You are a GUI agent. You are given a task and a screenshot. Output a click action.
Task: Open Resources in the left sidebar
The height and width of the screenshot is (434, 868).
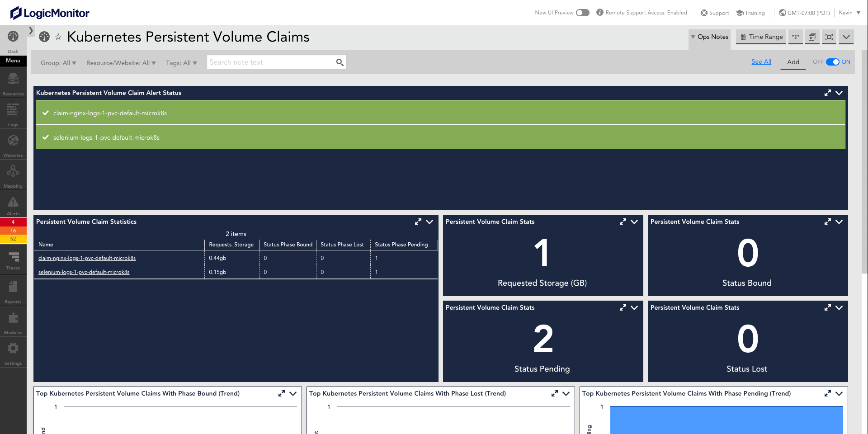13,84
